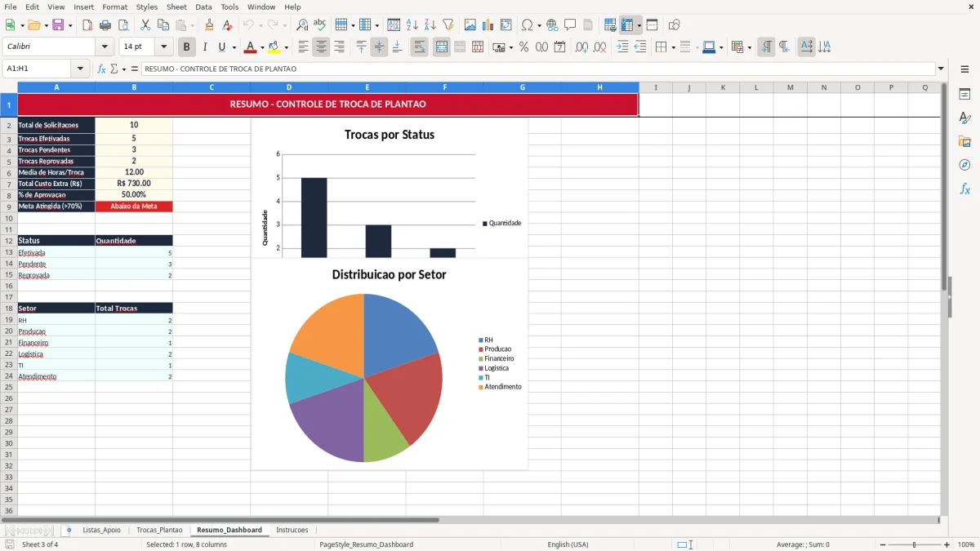Click the formula equals button
This screenshot has height=551, width=980.
coord(135,69)
